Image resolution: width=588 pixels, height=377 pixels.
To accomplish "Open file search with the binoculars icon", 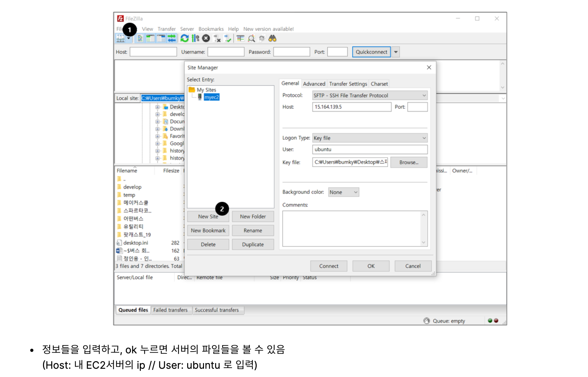I will (x=272, y=38).
